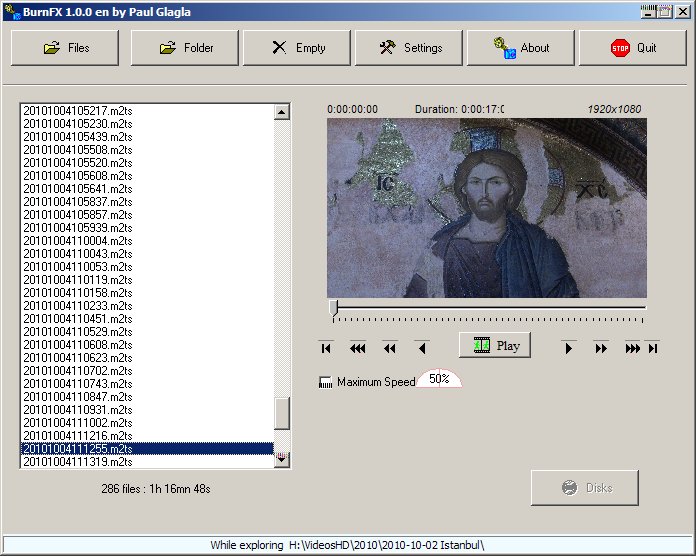Open the Folder button
This screenshot has height=556, width=696.
(185, 48)
